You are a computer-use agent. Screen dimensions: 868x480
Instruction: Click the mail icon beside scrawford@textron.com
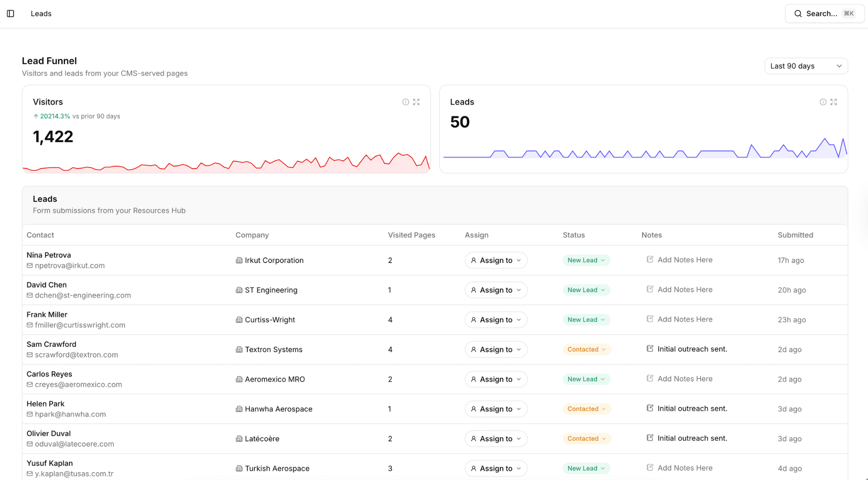[x=30, y=355]
